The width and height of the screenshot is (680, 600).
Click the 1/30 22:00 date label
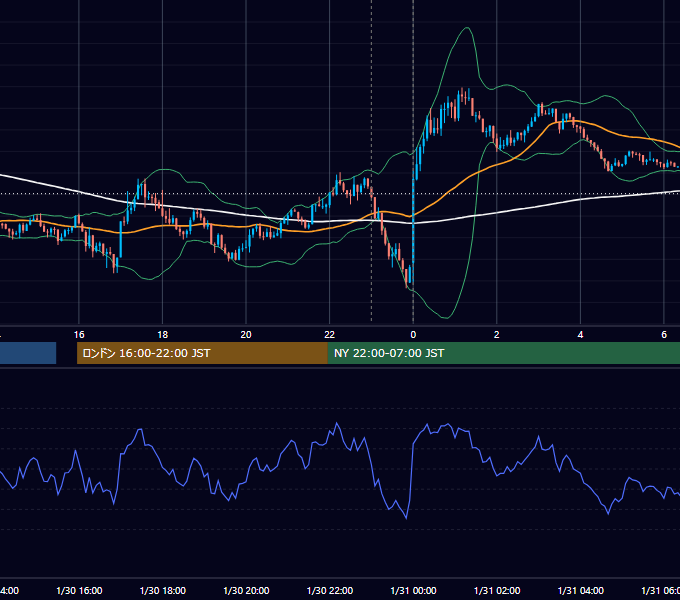330,590
